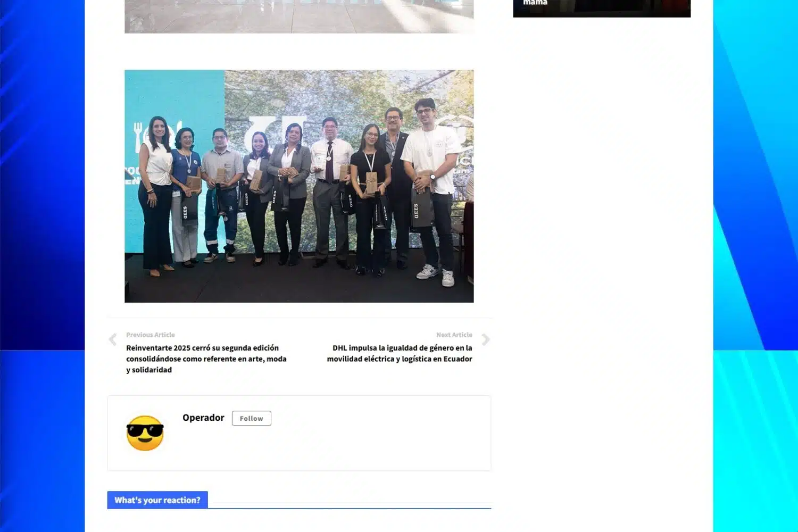Select the "Previous Article" label

[150, 335]
